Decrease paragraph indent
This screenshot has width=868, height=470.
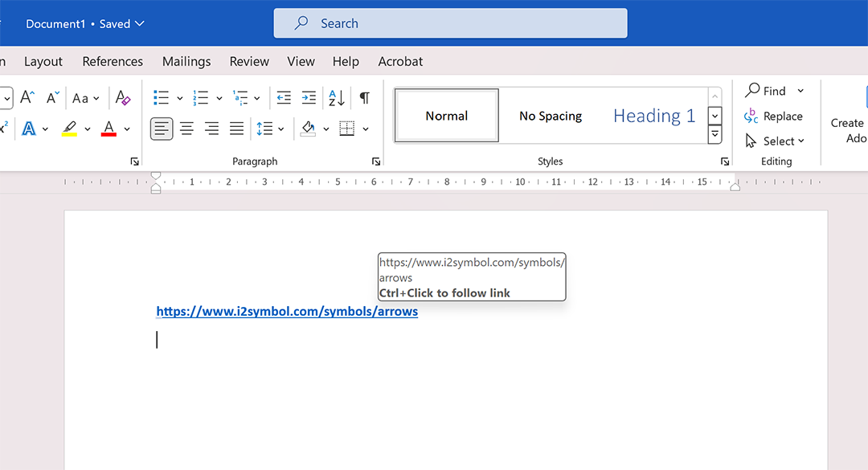point(284,98)
